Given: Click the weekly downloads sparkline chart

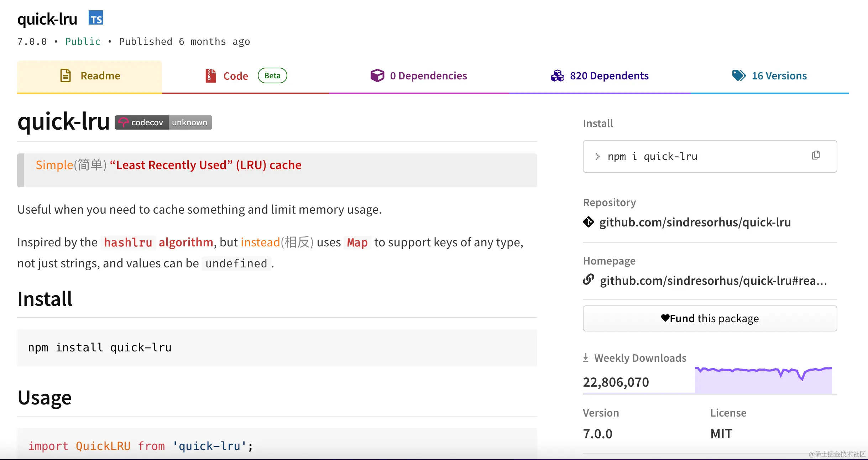Looking at the screenshot, I should [763, 380].
